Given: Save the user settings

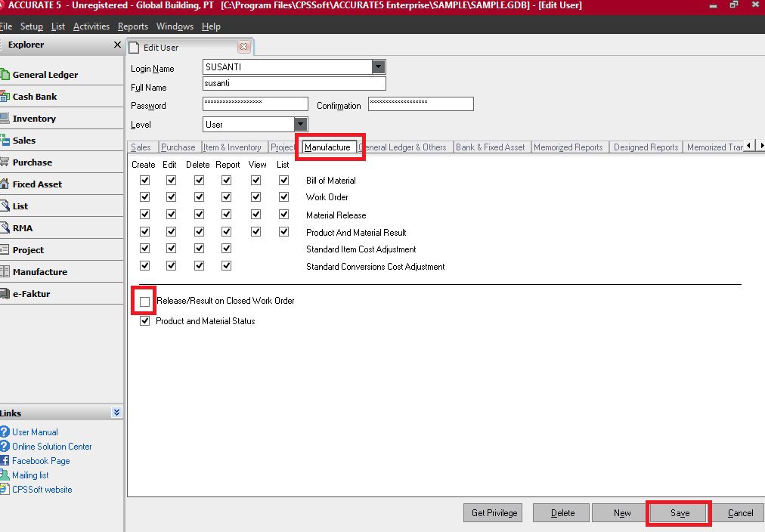Looking at the screenshot, I should 678,512.
